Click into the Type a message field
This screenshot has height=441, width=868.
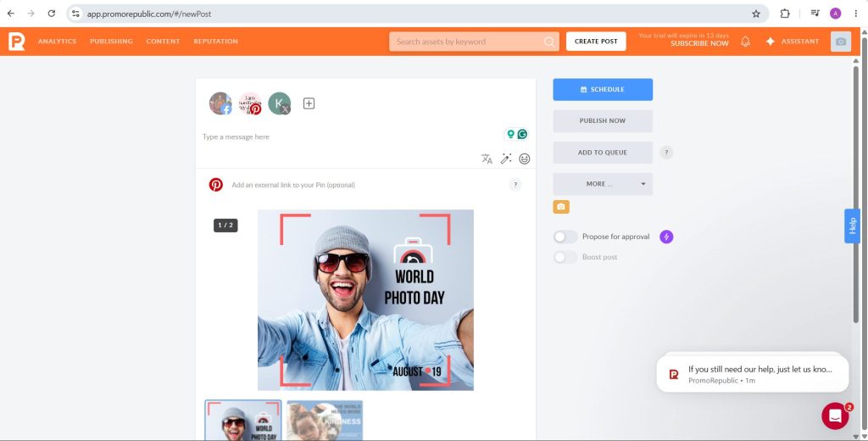click(x=348, y=137)
